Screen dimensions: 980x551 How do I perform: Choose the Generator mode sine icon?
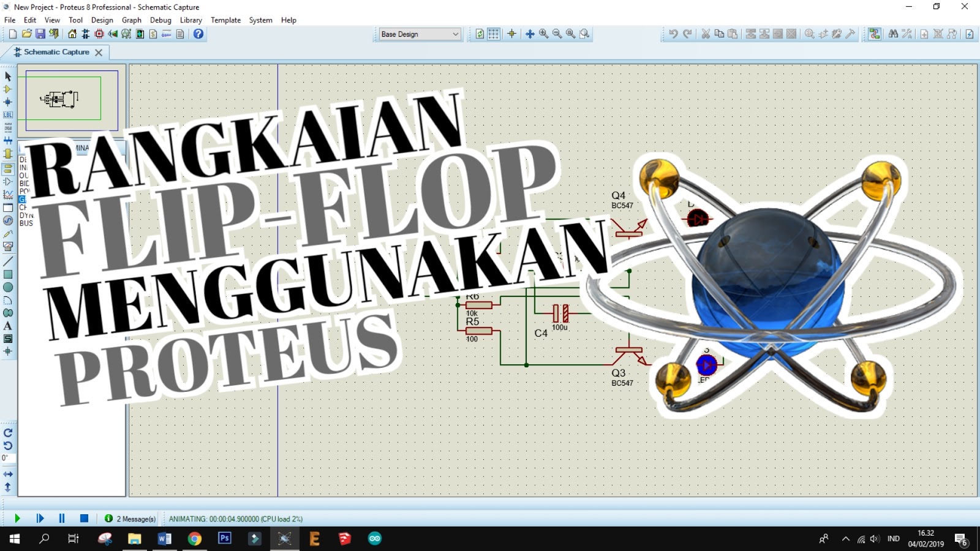tap(8, 220)
